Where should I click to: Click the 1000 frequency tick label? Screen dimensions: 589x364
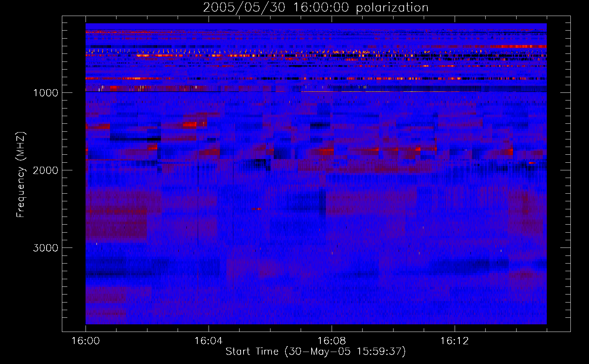point(46,93)
